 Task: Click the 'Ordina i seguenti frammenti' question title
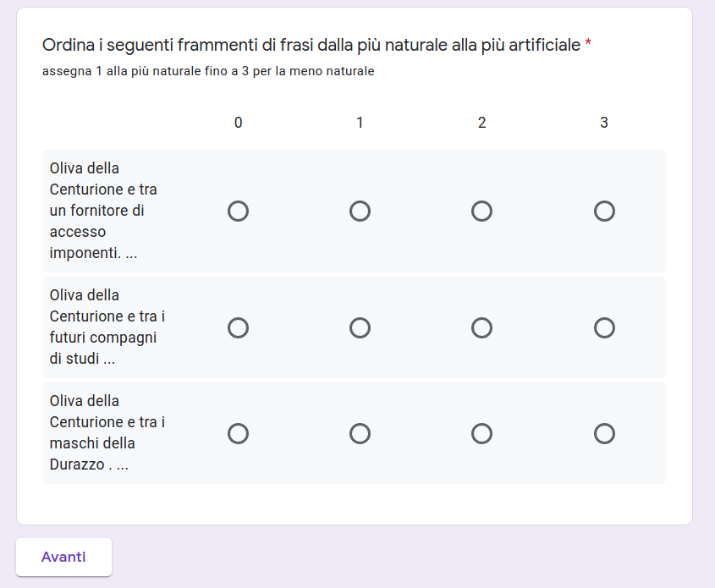[x=311, y=44]
